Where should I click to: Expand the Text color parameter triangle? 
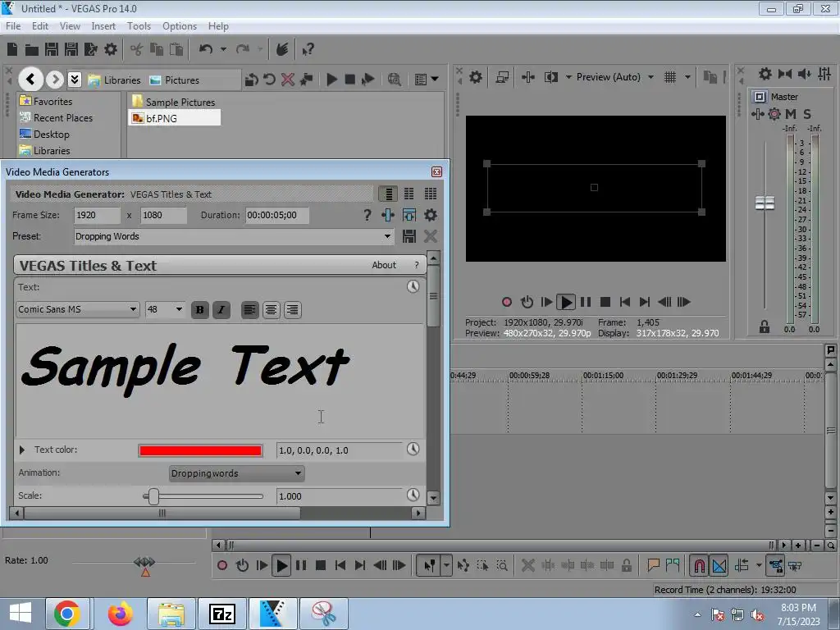pyautogui.click(x=22, y=450)
